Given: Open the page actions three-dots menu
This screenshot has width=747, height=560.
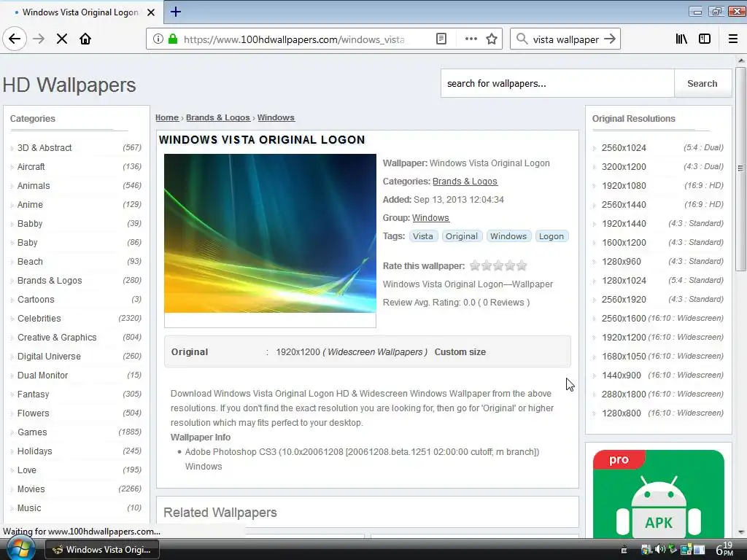Looking at the screenshot, I should (471, 39).
